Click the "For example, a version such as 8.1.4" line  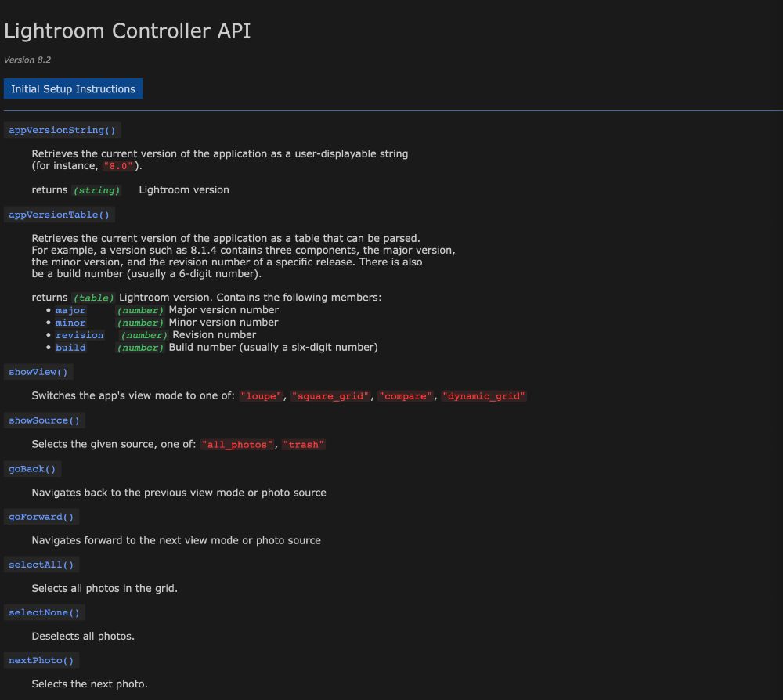(x=244, y=250)
